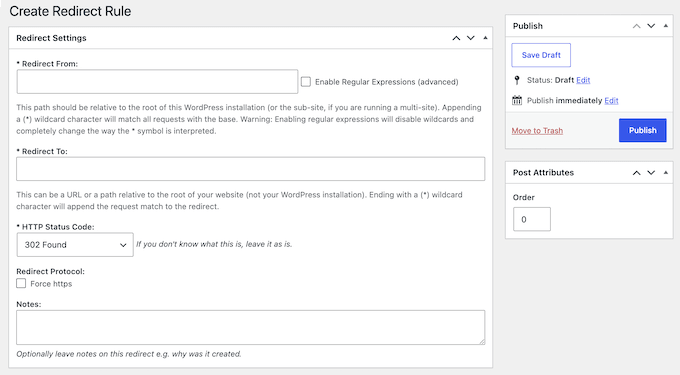Click the Publish panel title
The image size is (680, 375).
point(528,26)
